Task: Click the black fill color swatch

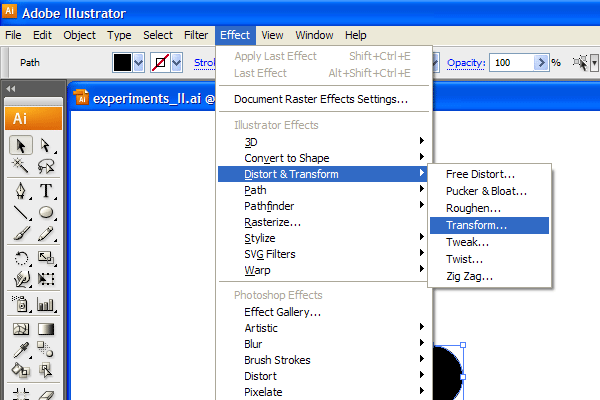Action: pyautogui.click(x=122, y=62)
